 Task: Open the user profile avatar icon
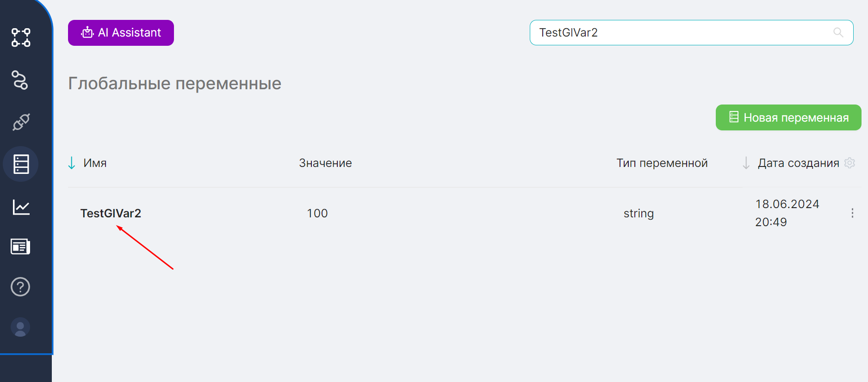coord(20,327)
